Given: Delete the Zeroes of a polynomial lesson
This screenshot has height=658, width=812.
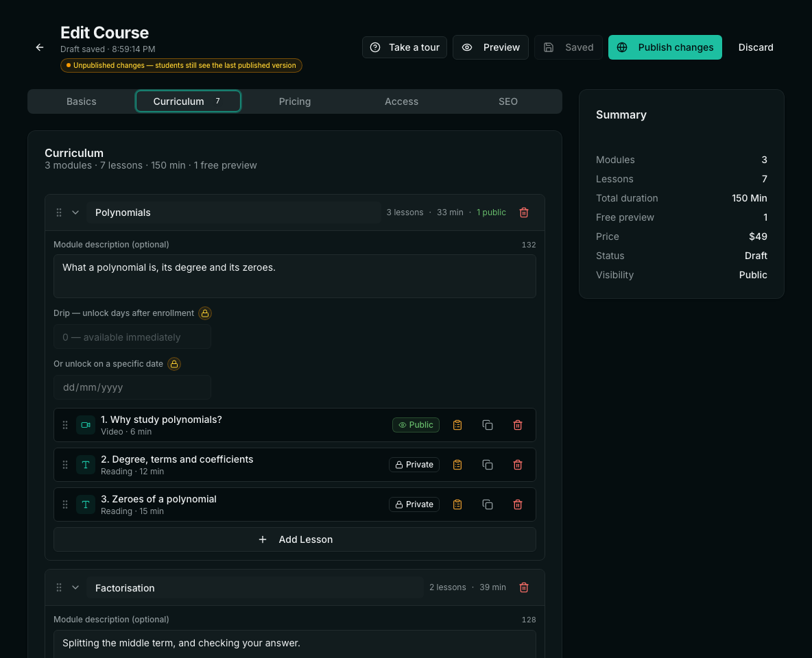Looking at the screenshot, I should 517,504.
